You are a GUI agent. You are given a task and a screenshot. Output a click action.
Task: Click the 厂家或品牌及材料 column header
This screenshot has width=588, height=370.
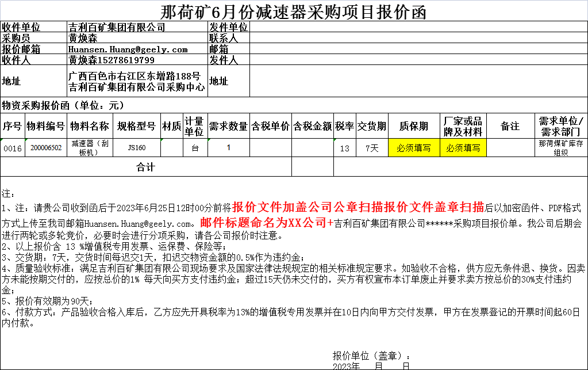(x=463, y=126)
